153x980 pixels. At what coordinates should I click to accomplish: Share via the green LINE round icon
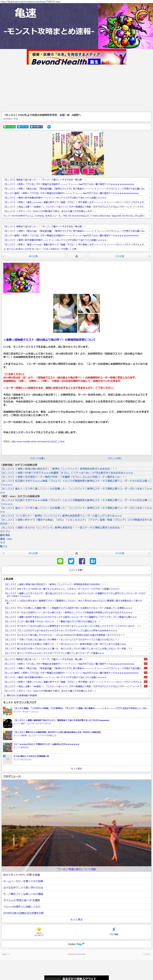(60, 561)
